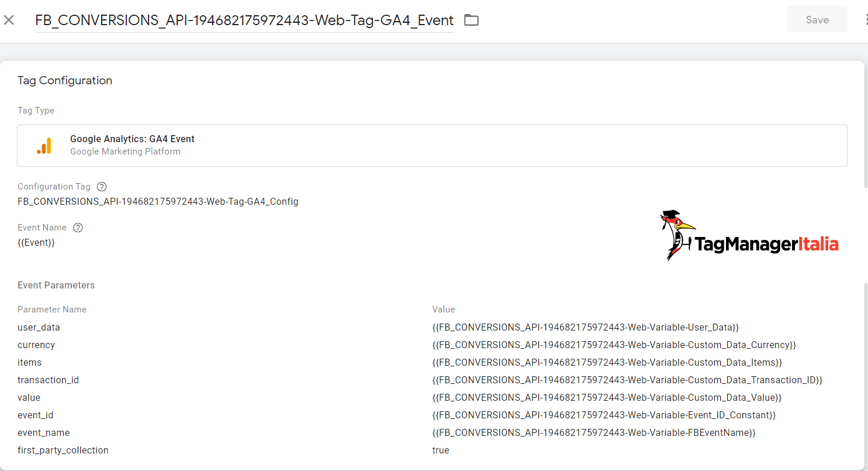Click the Value column header
The width and height of the screenshot is (868, 471).
pos(444,309)
